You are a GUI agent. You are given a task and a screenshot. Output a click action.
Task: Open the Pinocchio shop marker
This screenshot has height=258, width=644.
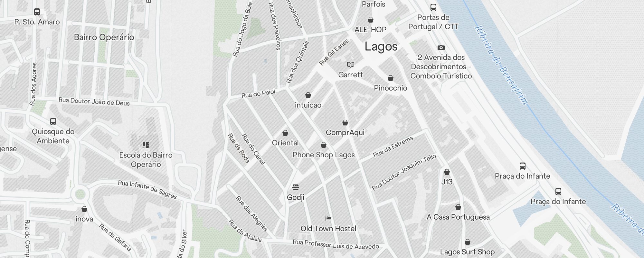click(391, 78)
